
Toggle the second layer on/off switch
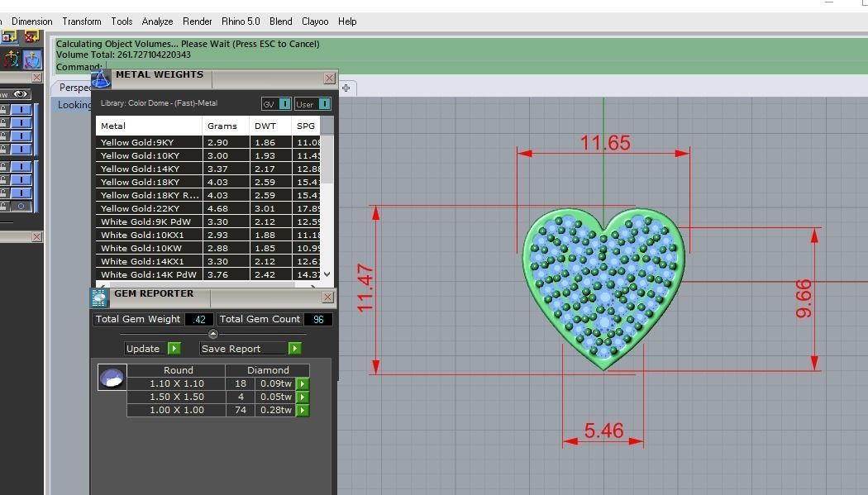pyautogui.click(x=21, y=123)
